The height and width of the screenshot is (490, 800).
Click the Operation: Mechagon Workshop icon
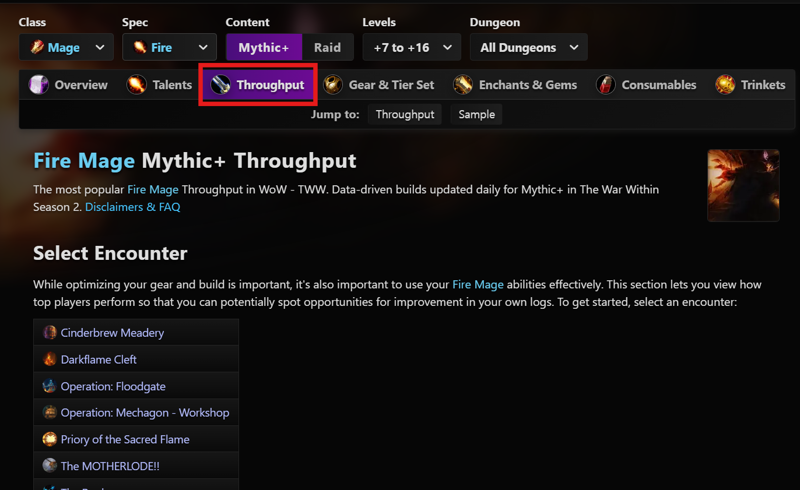49,412
